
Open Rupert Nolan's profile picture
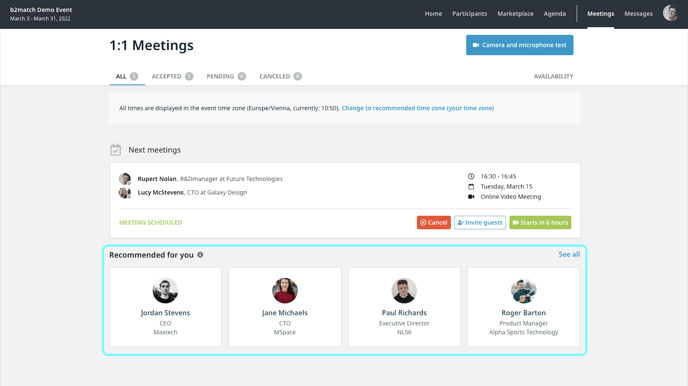125,179
